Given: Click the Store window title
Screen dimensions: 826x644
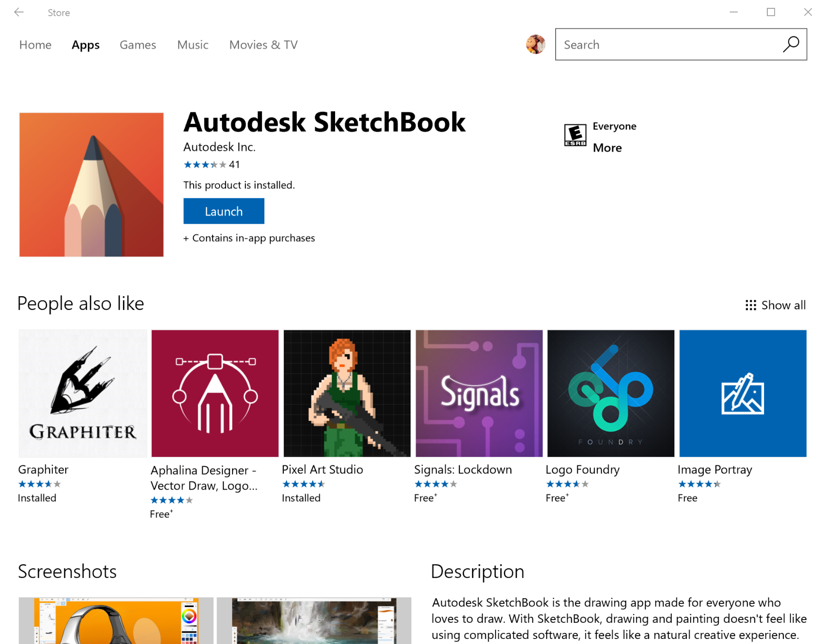Looking at the screenshot, I should pos(59,13).
